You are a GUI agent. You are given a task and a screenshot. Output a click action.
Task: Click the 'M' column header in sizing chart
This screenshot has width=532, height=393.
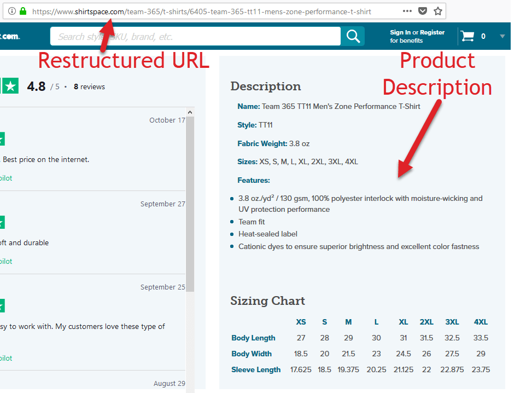(x=348, y=322)
